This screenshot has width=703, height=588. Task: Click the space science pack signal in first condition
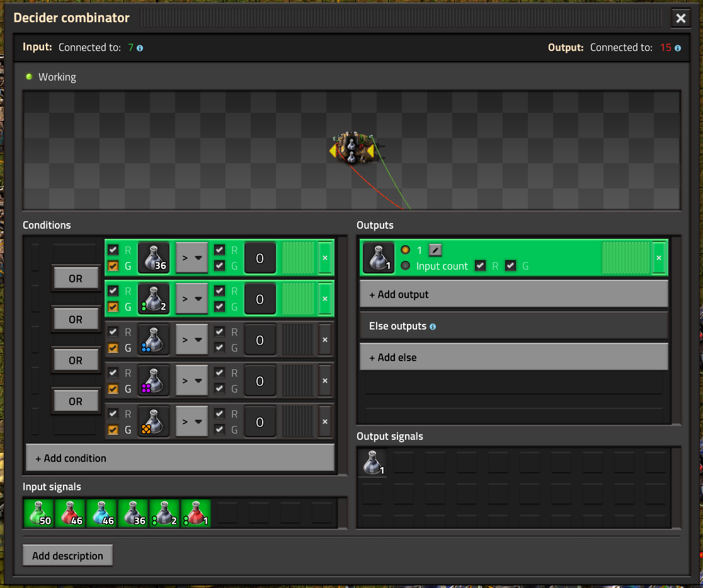point(154,258)
